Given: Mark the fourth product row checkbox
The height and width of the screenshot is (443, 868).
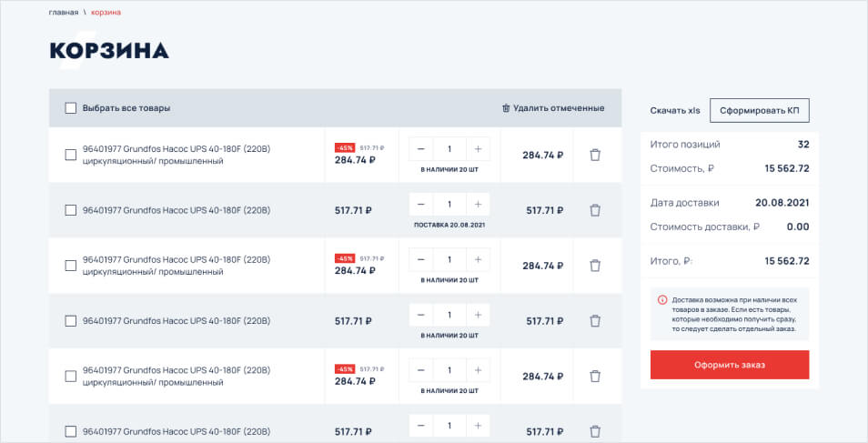Looking at the screenshot, I should point(71,321).
